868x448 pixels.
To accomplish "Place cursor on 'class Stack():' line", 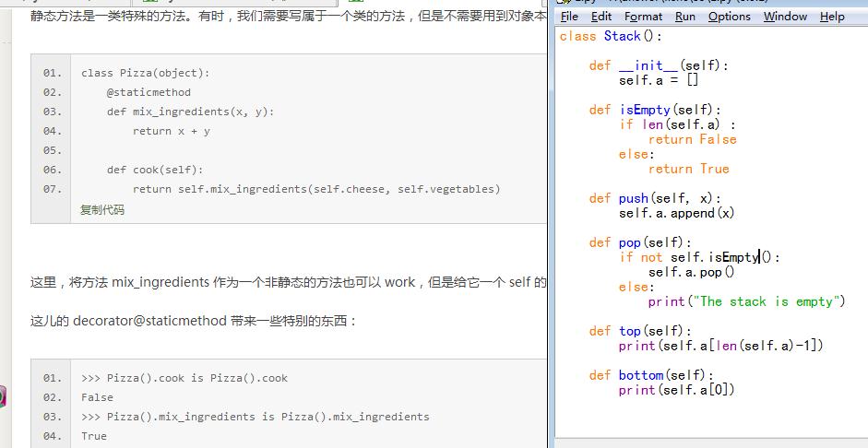I will point(611,36).
